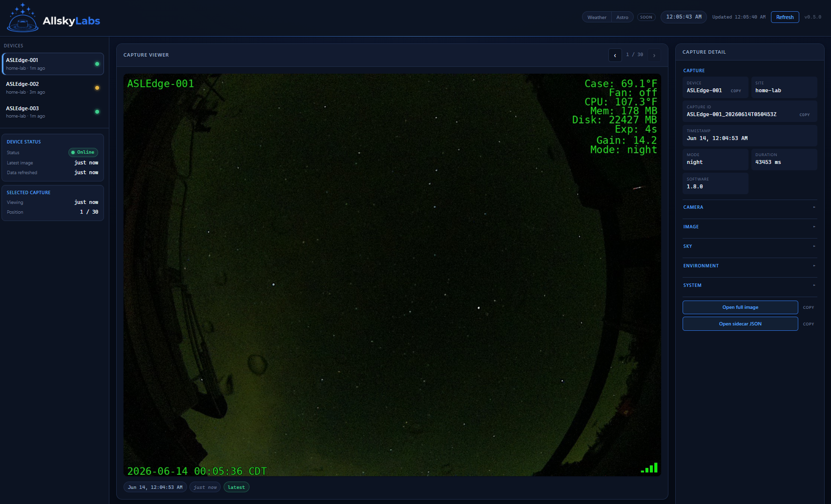Copy the sidecar JSON link
The height and width of the screenshot is (504, 831).
click(809, 324)
